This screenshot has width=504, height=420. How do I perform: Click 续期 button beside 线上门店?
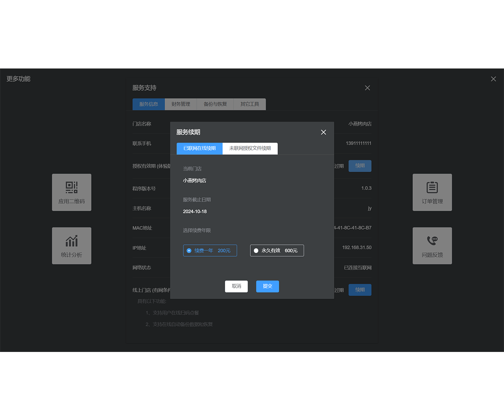click(360, 290)
